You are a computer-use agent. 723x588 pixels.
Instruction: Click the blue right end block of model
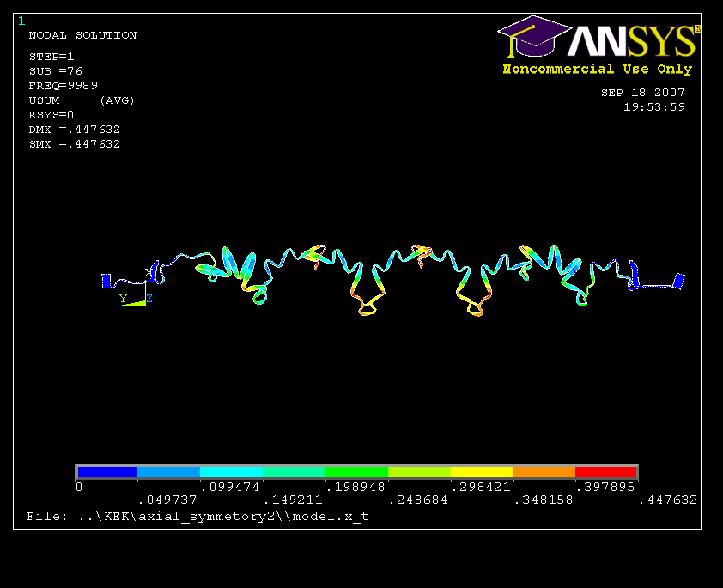678,281
